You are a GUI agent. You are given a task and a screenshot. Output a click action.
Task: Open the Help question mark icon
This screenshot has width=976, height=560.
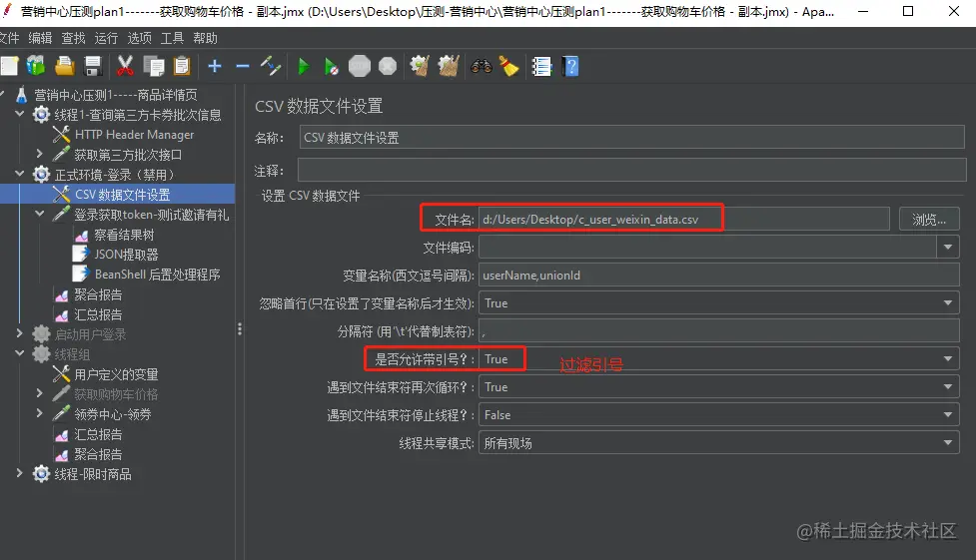pyautogui.click(x=570, y=66)
